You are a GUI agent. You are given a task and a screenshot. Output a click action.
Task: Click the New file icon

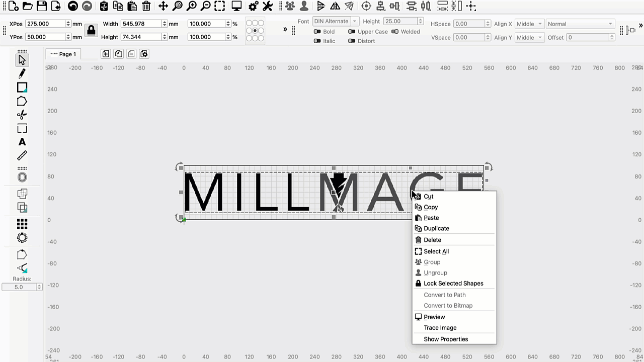14,7
